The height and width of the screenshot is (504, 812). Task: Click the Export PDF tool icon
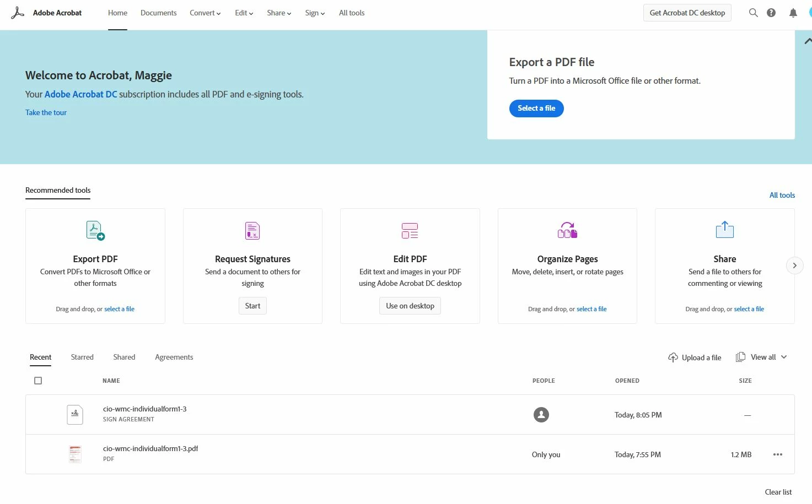[95, 230]
